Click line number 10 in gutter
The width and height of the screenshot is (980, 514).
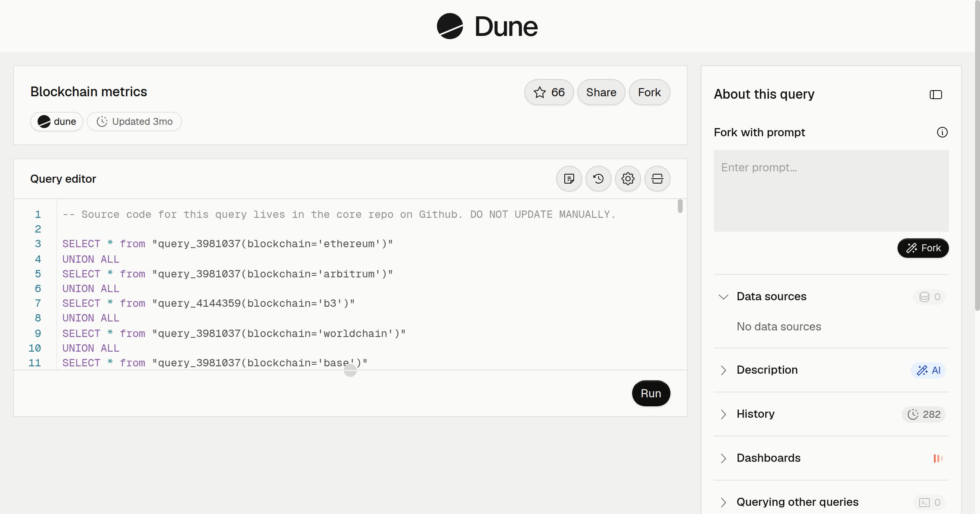(35, 348)
